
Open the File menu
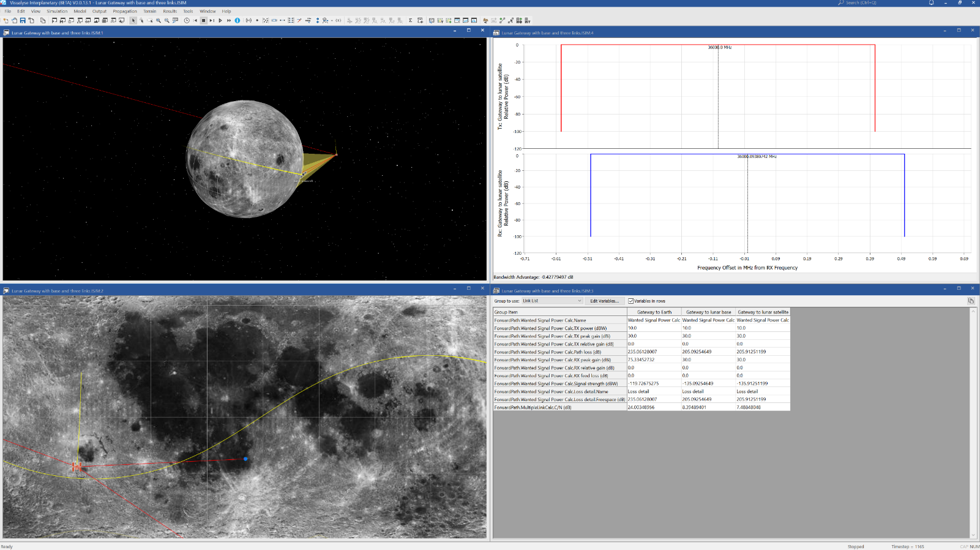[8, 11]
